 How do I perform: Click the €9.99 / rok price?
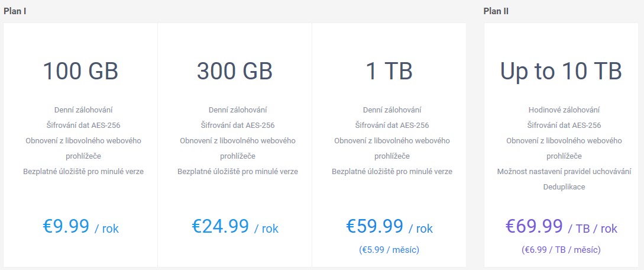point(80,226)
